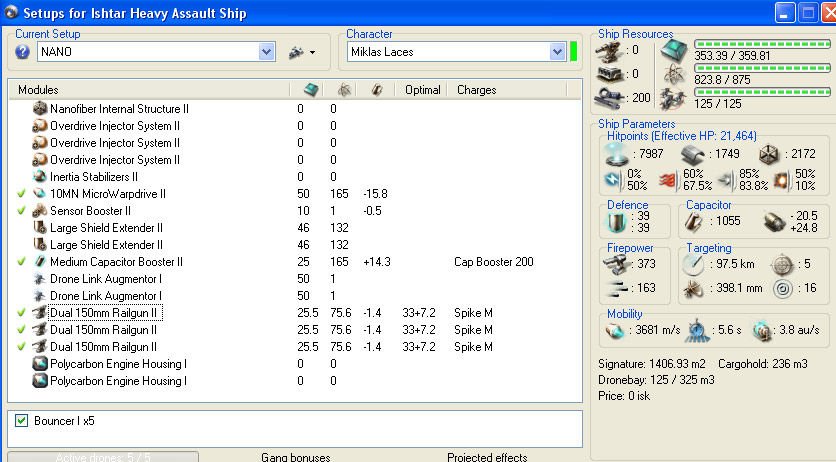
Task: Toggle the Sensor Booster II active checkmark
Action: [22, 210]
